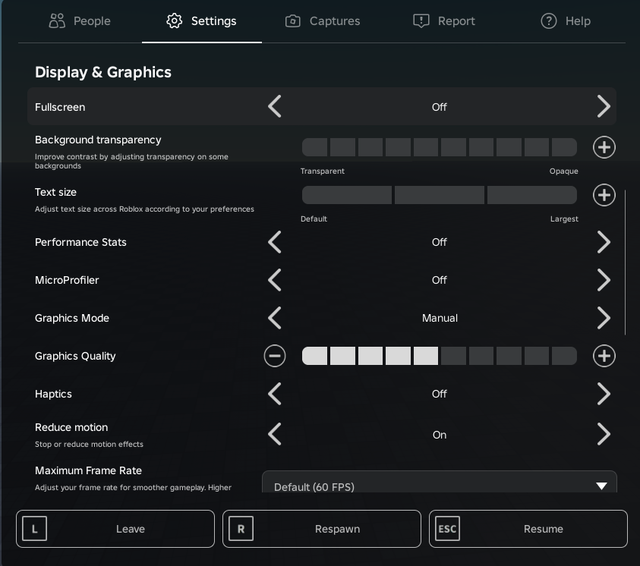Viewport: 640px width, 566px height.
Task: Toggle Performance Stats with right arrow
Action: [x=604, y=242]
